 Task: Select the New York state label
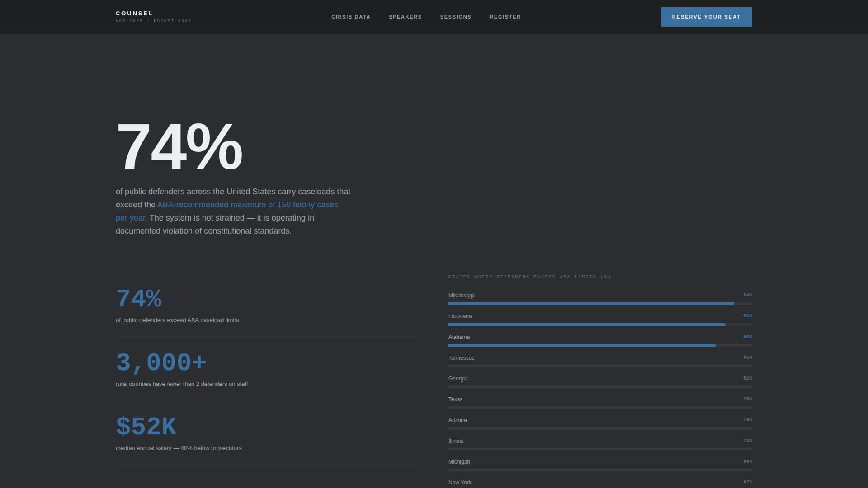460,483
